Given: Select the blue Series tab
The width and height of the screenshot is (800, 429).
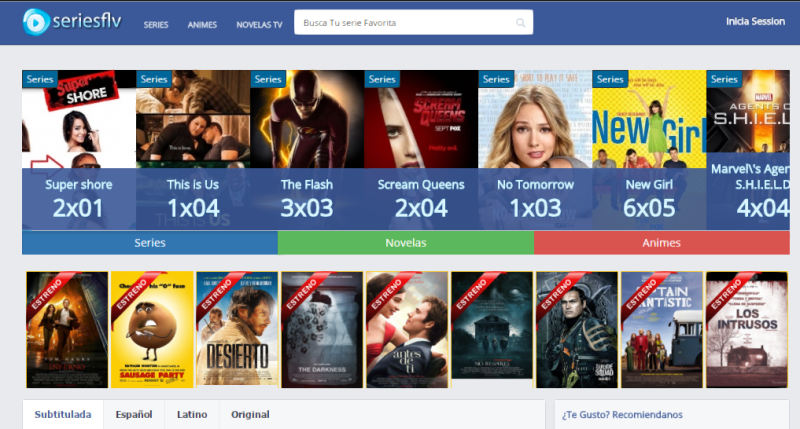Looking at the screenshot, I should point(150,243).
